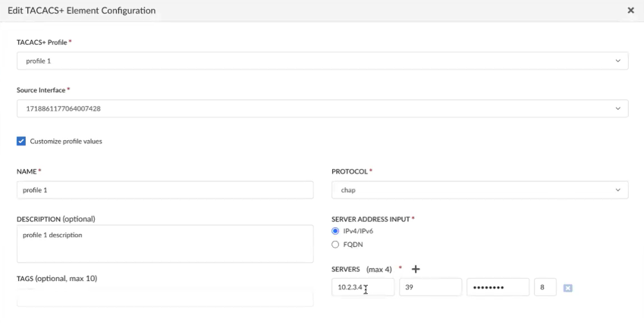The height and width of the screenshot is (325, 644).
Task: Click the Name field containing profile 1
Action: tap(165, 190)
